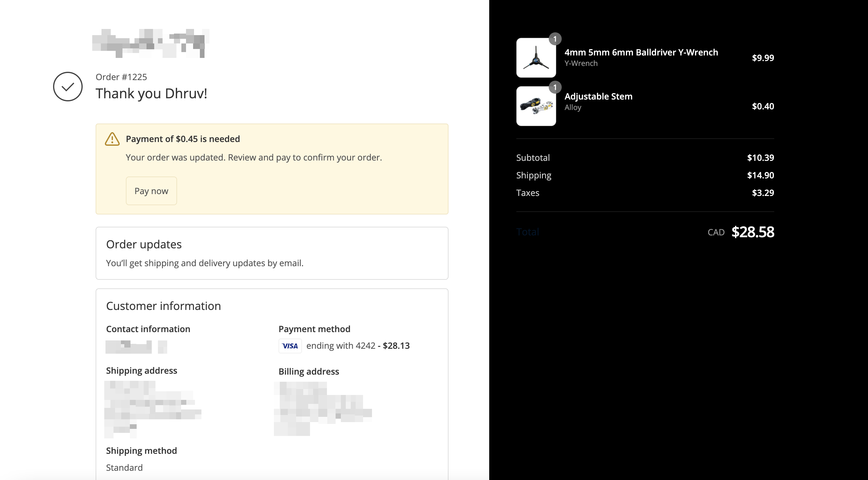Click the Pay now button
This screenshot has width=868, height=480.
pos(151,191)
